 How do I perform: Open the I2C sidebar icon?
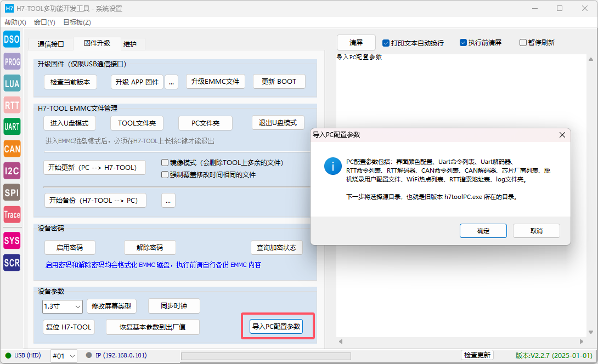12,170
